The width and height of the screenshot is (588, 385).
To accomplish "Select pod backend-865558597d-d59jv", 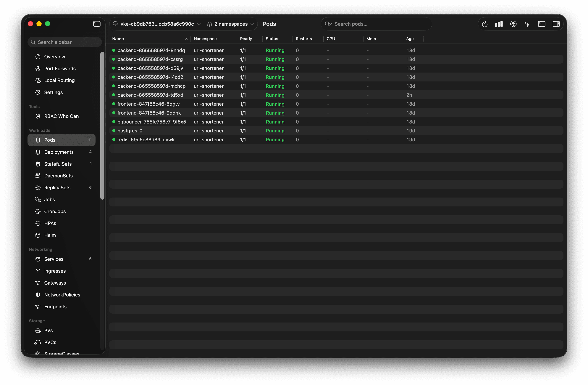I will [336, 68].
